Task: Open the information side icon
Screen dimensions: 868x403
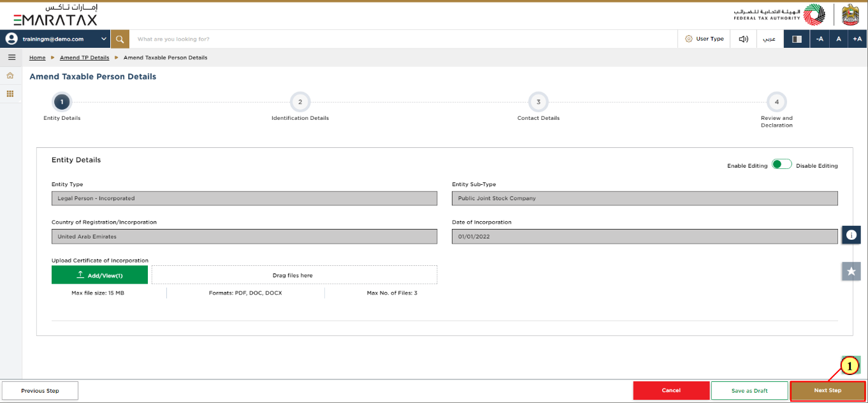Action: 851,235
